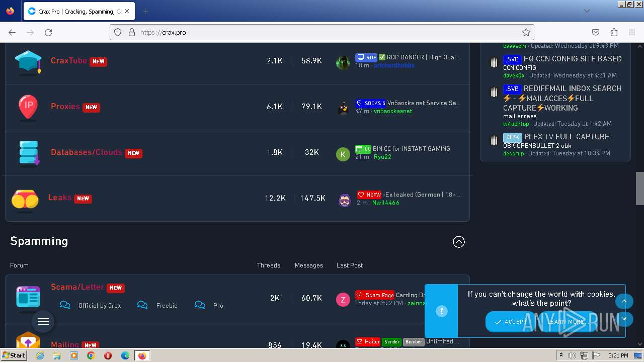Open the Windows Start menu
644x362 pixels.
14,355
